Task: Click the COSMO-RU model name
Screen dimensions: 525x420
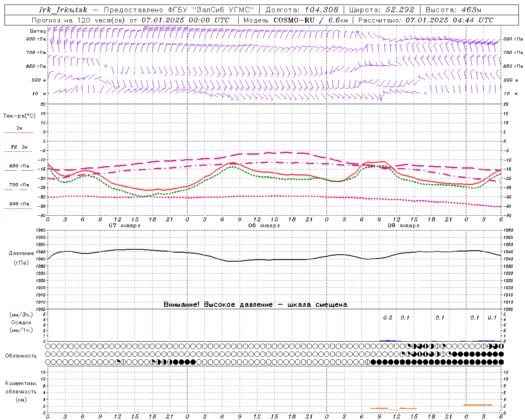Action: point(294,20)
